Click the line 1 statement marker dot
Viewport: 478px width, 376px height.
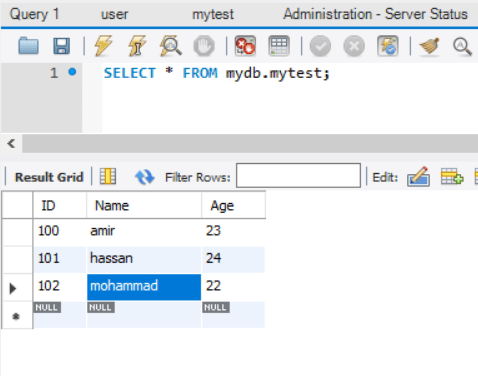coord(72,72)
